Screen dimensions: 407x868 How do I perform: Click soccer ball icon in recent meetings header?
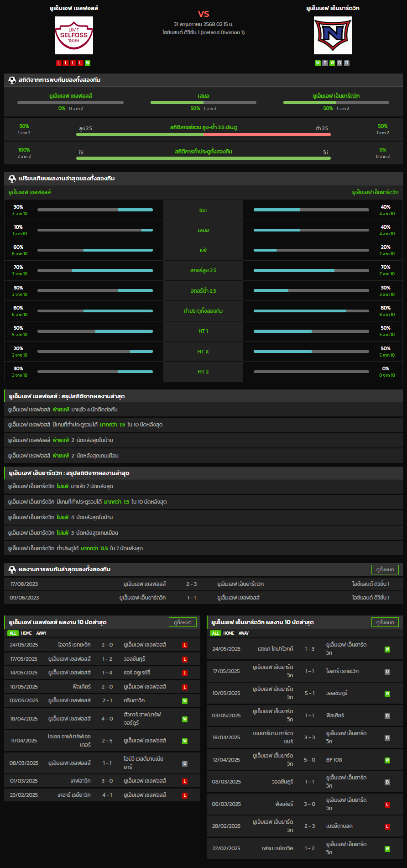point(12,569)
